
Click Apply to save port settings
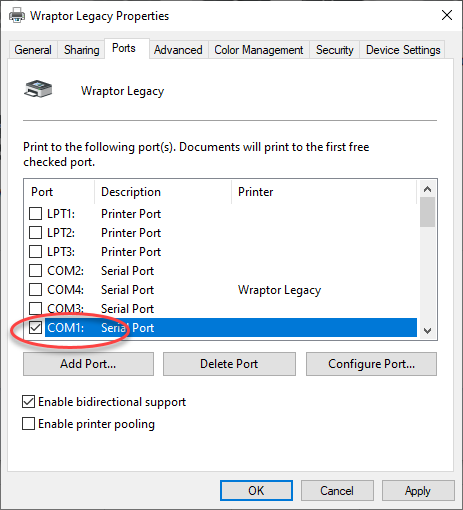(x=418, y=491)
